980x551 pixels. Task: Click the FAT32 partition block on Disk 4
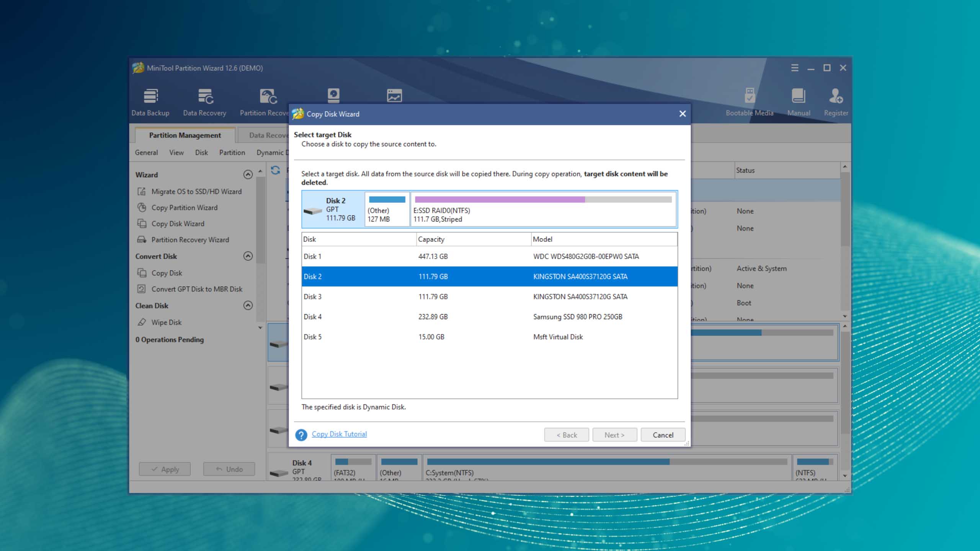coord(353,468)
